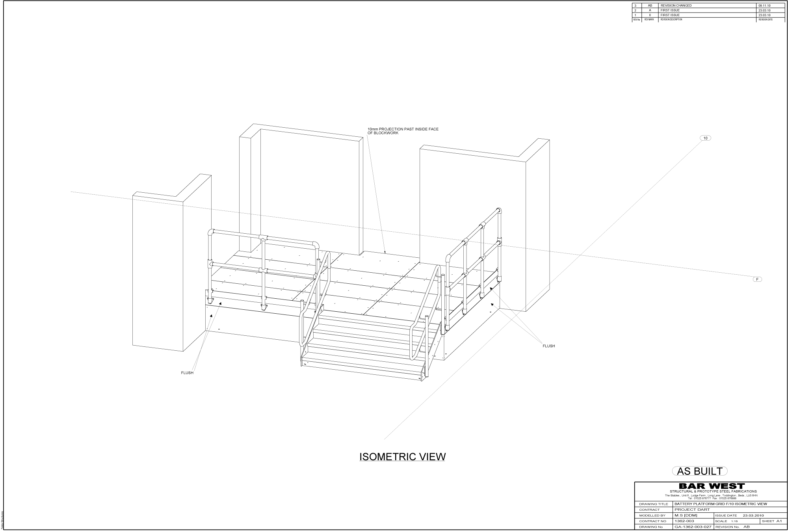Screen dimensions: 788x532
Task: Click the 'DRAWING No' label cell
Action: (x=654, y=527)
